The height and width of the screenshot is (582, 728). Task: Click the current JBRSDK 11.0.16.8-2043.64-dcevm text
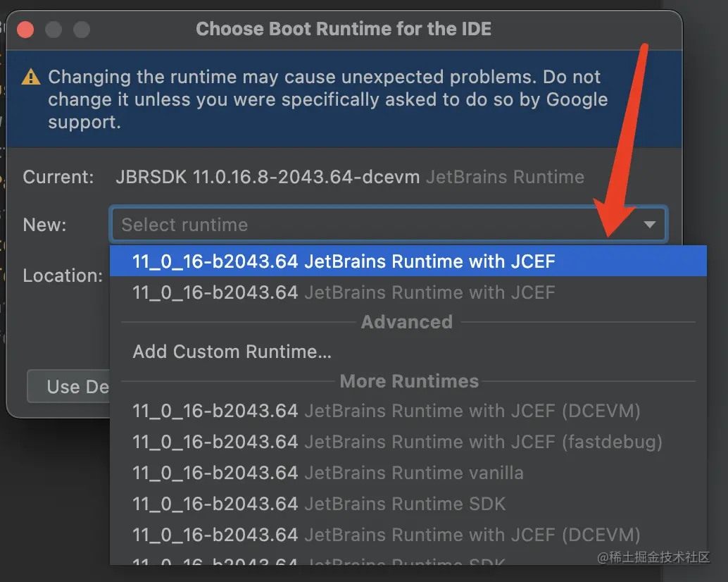click(268, 177)
